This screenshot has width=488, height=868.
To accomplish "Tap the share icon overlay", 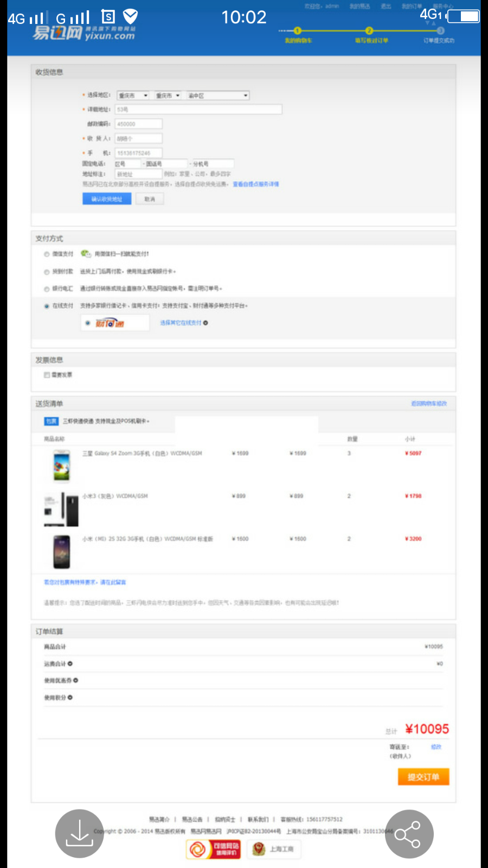I will coord(409,834).
